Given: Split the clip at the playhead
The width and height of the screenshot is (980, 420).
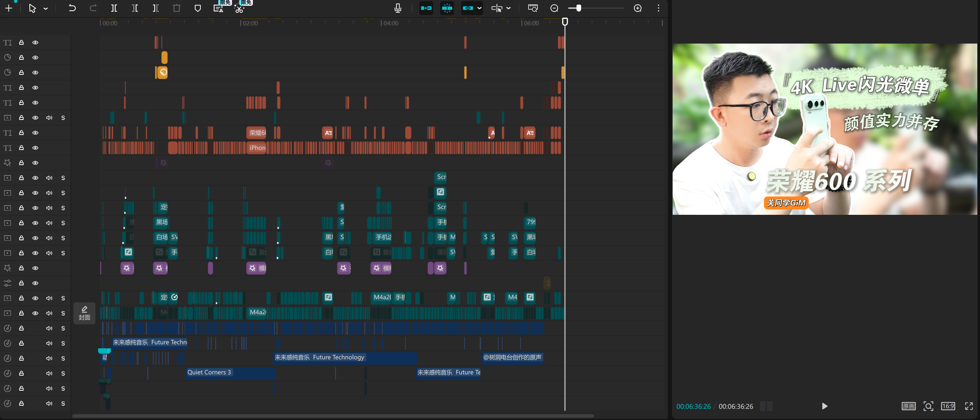Looking at the screenshot, I should 114,8.
